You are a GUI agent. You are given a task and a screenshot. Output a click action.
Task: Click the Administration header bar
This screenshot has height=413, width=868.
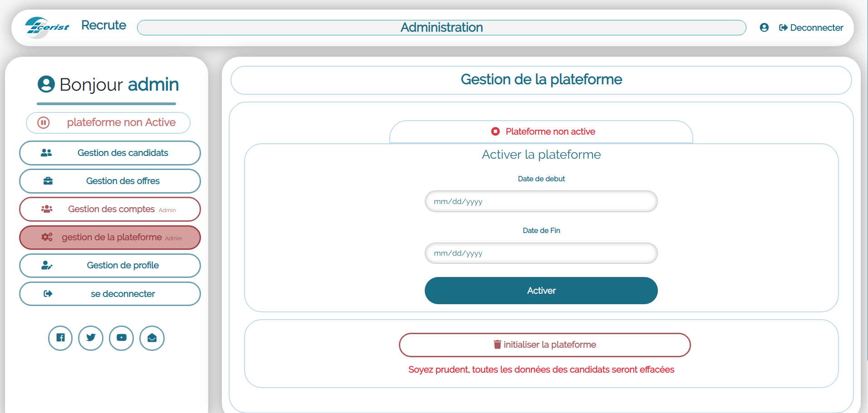point(441,28)
